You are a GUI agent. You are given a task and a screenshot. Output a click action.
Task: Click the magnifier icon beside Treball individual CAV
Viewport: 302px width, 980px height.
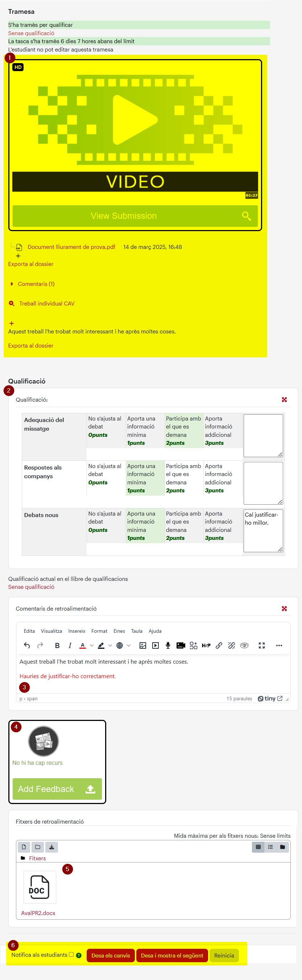12,303
